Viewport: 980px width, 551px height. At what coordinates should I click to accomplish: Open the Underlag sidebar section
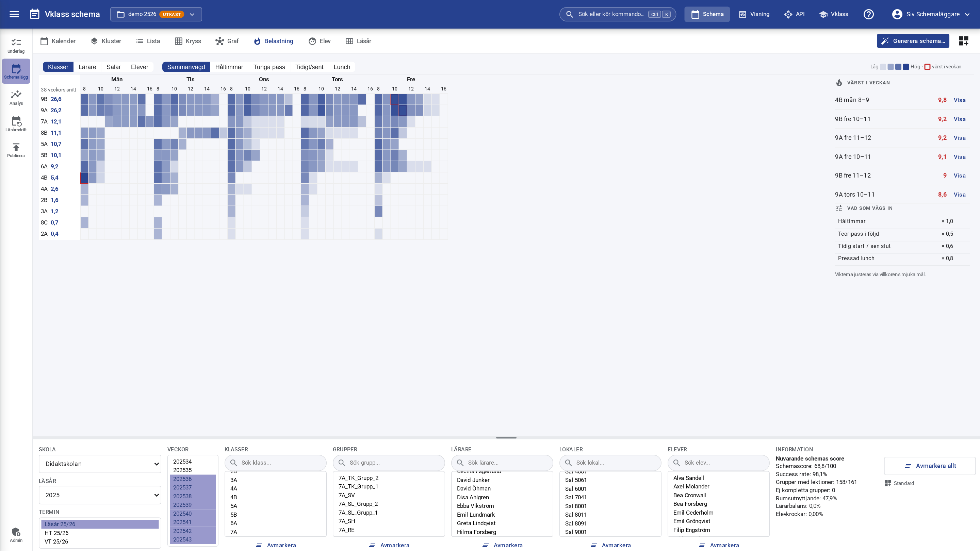tap(16, 45)
